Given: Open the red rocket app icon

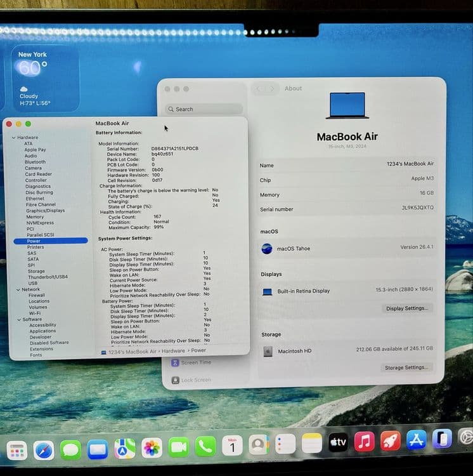Looking at the screenshot, I should point(390,440).
